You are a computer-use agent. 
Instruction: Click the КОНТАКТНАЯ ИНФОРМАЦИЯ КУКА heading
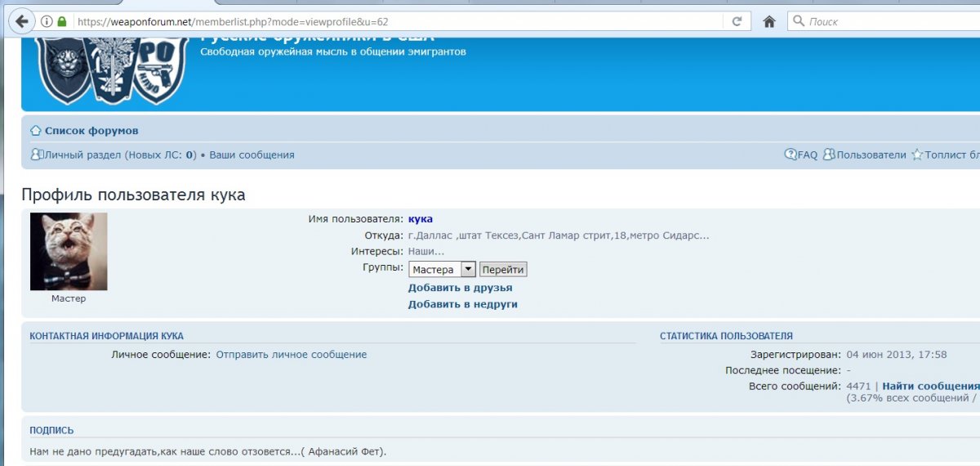[107, 336]
